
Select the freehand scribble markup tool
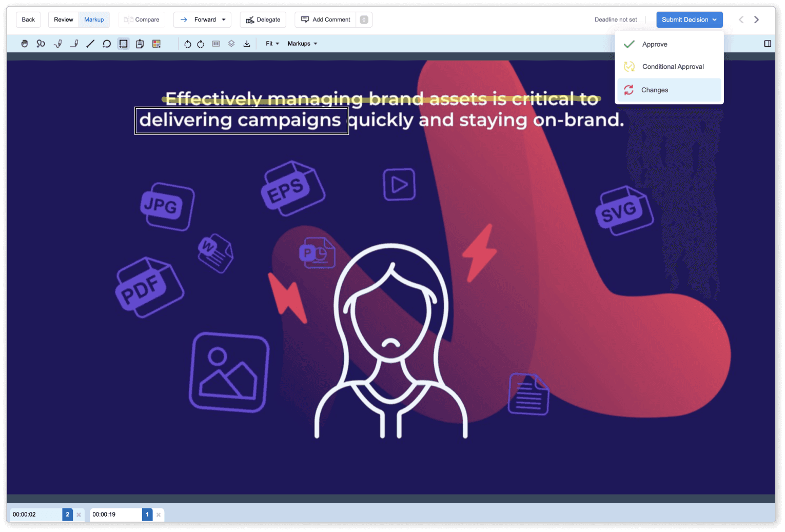(41, 44)
